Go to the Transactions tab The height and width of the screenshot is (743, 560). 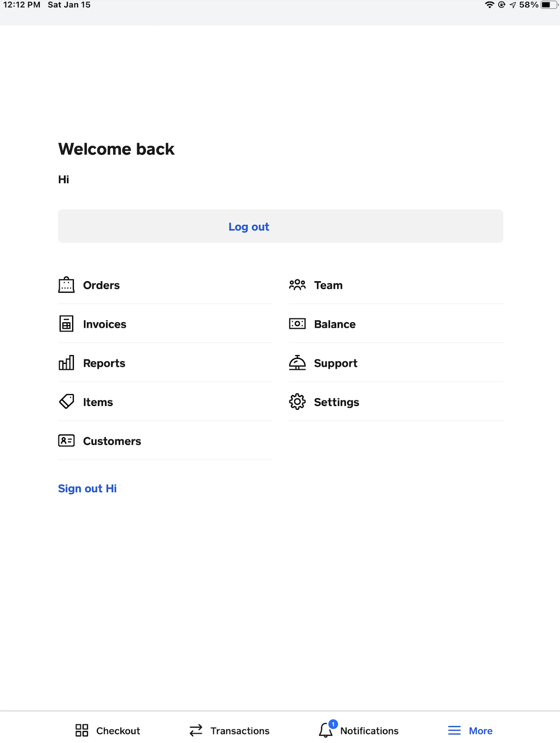click(229, 730)
